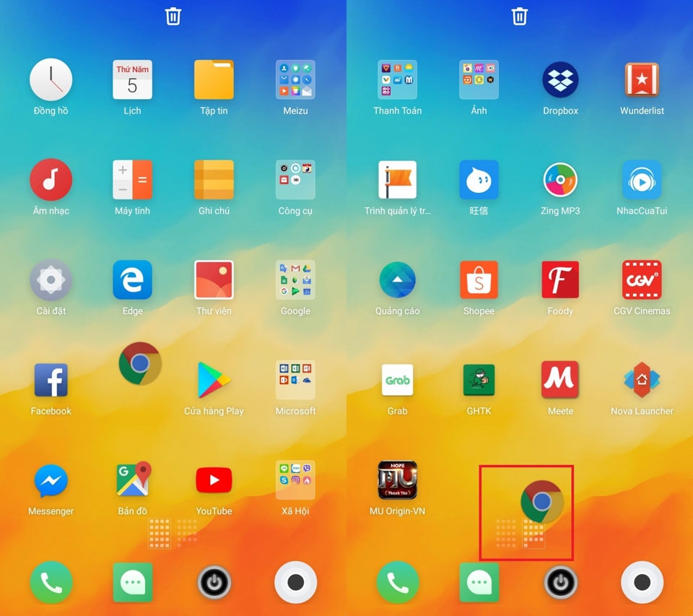Screen dimensions: 693x616
Task: Tap the power button icon in the left dock
Action: click(x=214, y=582)
